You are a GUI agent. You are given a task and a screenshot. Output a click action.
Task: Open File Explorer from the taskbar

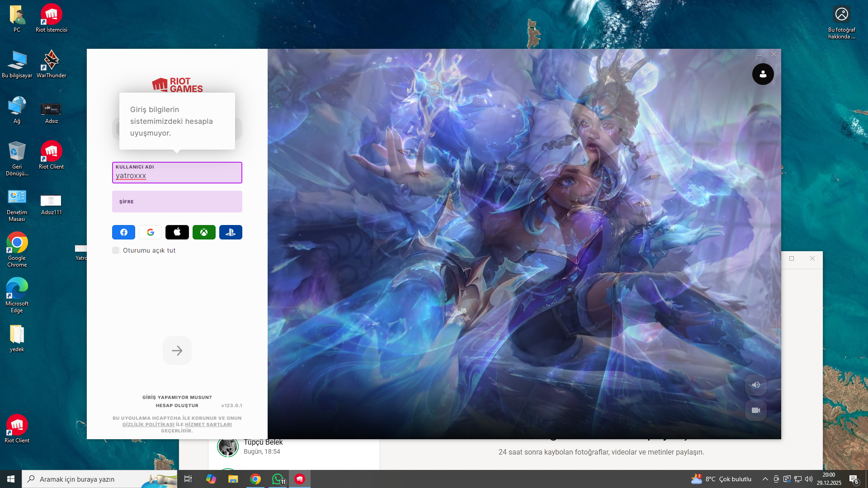coord(233,479)
